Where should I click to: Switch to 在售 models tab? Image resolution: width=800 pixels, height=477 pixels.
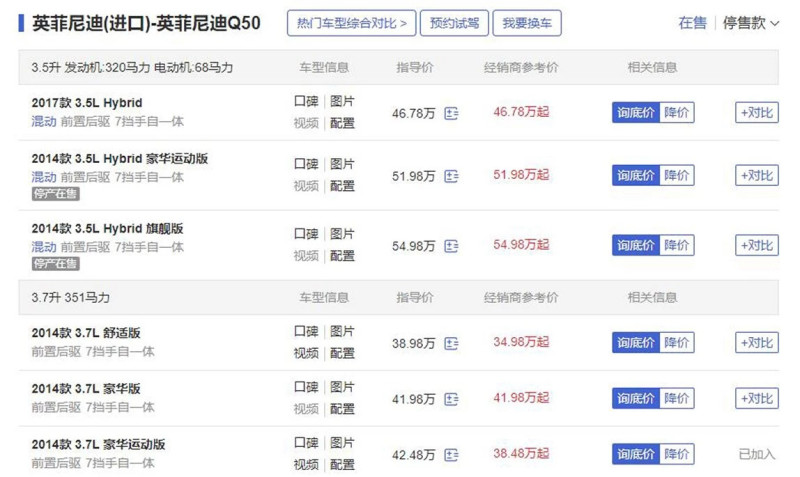pyautogui.click(x=692, y=23)
